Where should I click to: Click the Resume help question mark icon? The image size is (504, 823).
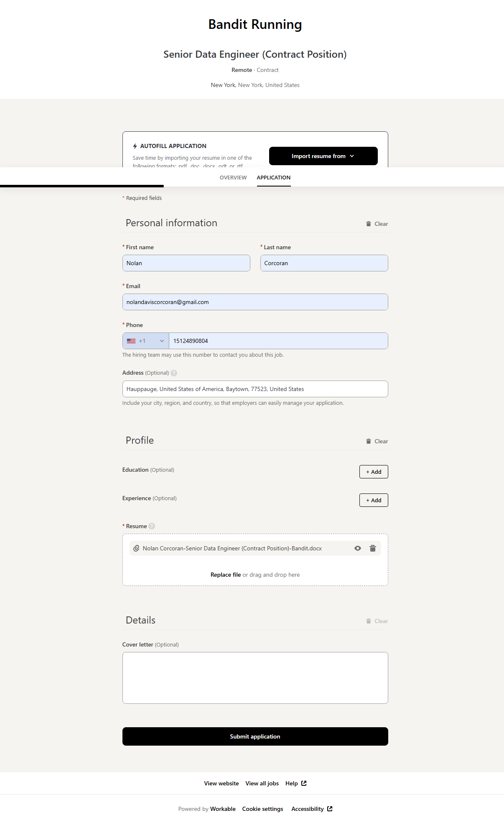click(152, 526)
